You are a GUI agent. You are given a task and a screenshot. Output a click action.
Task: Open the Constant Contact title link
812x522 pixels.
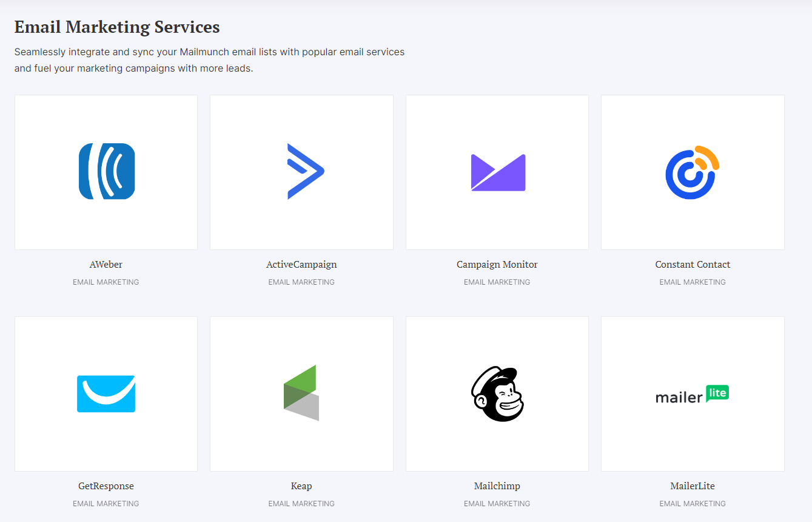(x=693, y=265)
